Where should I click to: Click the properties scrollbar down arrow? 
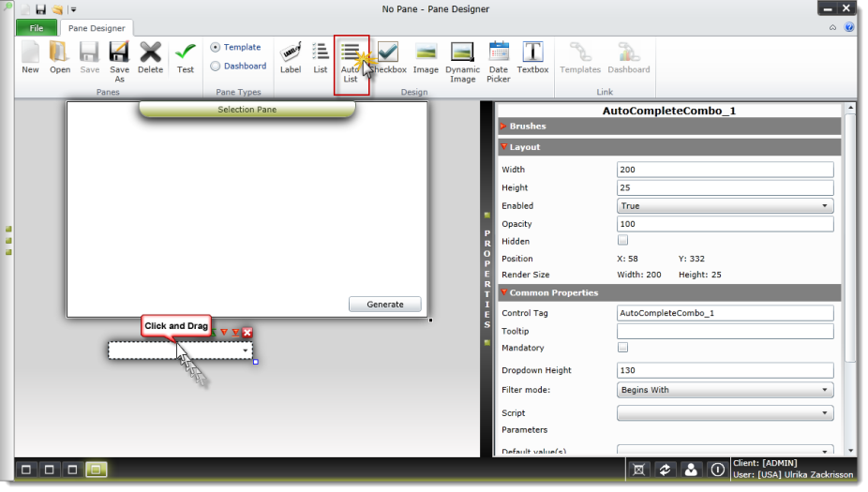coord(850,451)
